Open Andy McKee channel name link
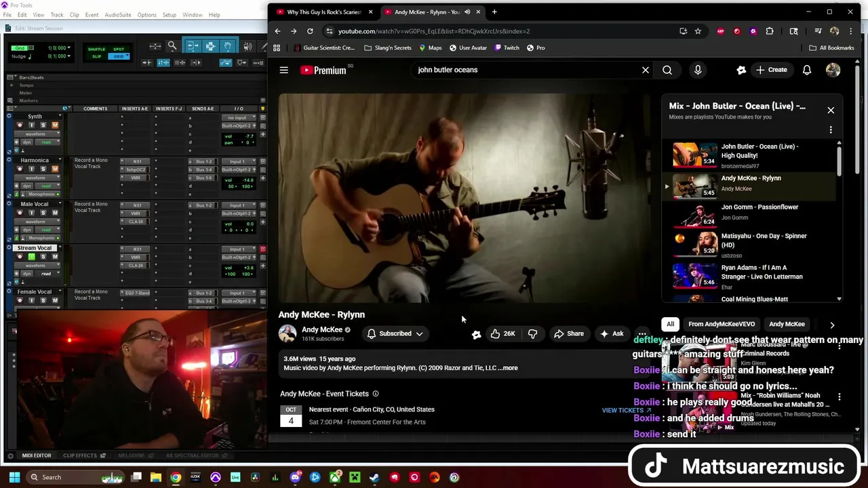 click(322, 329)
